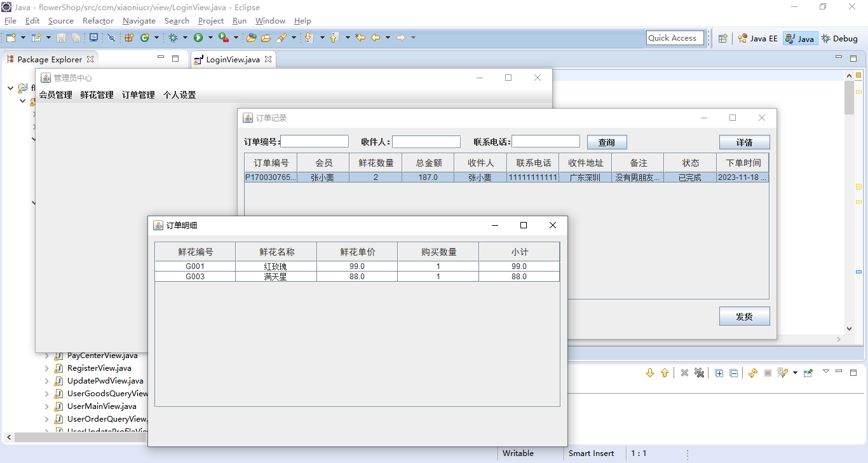This screenshot has height=463, width=868.
Task: Select PayCenterView.java in Package Explorer
Action: (95, 356)
